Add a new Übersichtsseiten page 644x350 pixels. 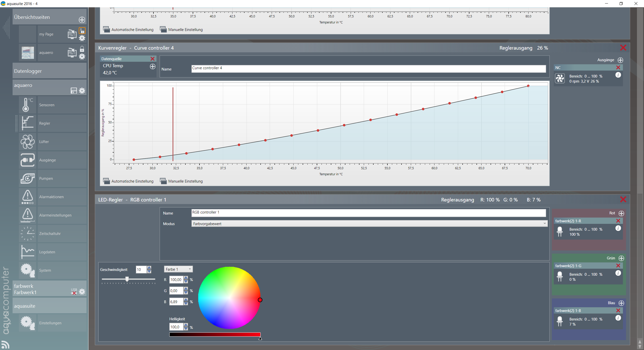(82, 20)
